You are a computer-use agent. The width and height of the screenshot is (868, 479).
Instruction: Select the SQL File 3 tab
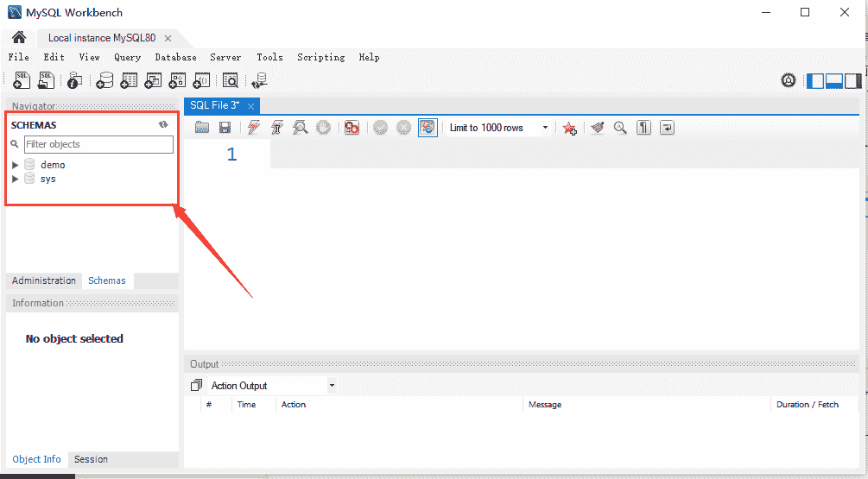[x=214, y=105]
